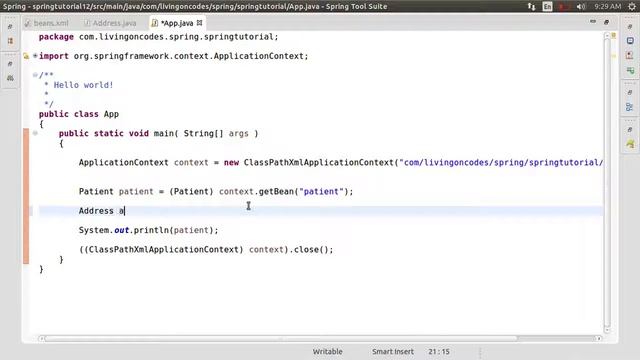Click 'public class App' declaration
The image size is (640, 360).
(79, 114)
